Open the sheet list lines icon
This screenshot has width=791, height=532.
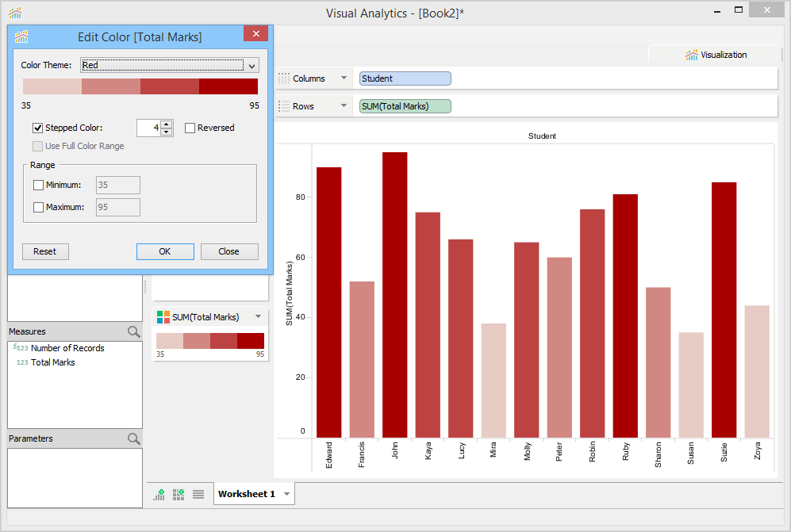198,494
